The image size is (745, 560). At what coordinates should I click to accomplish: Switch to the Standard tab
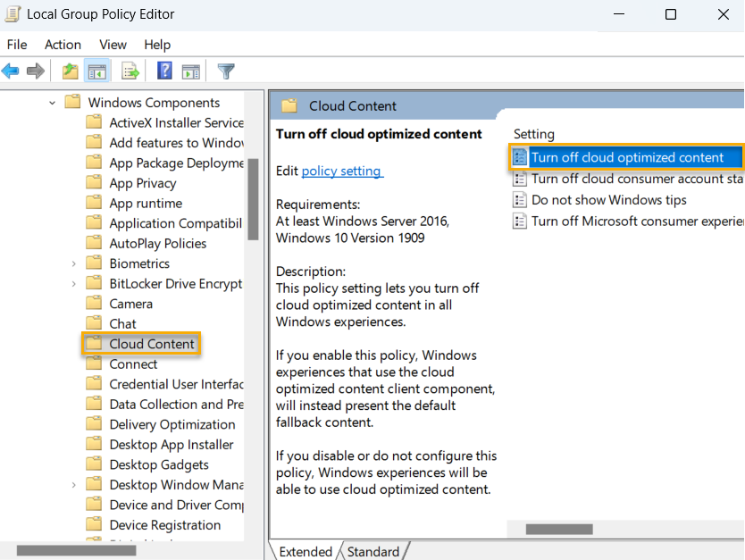click(x=373, y=551)
